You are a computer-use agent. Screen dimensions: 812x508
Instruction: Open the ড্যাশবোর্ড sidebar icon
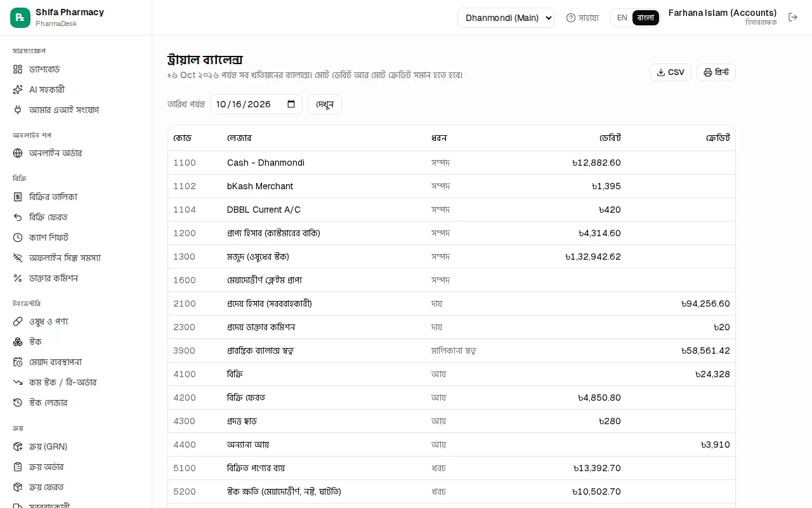pos(18,69)
